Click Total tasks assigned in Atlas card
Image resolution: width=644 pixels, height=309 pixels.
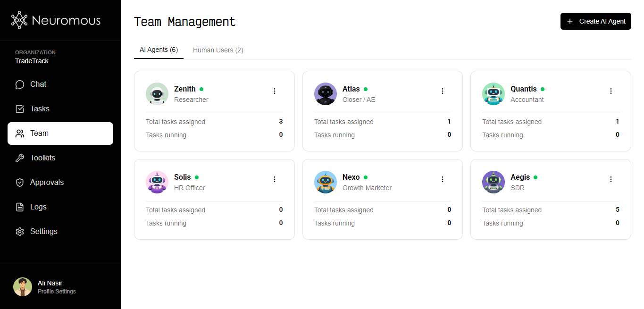click(344, 122)
